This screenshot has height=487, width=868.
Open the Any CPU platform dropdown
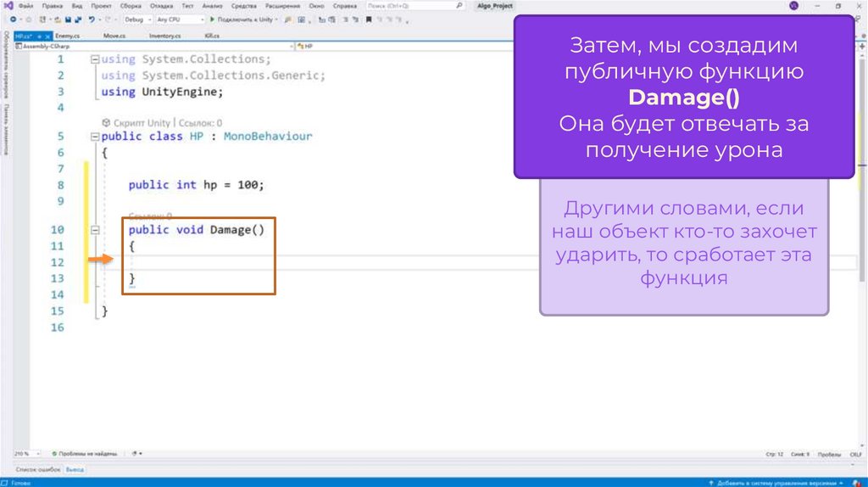click(x=180, y=20)
